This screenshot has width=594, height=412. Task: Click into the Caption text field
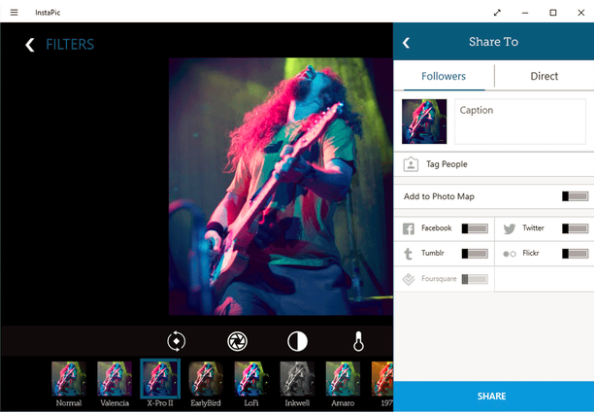click(520, 122)
